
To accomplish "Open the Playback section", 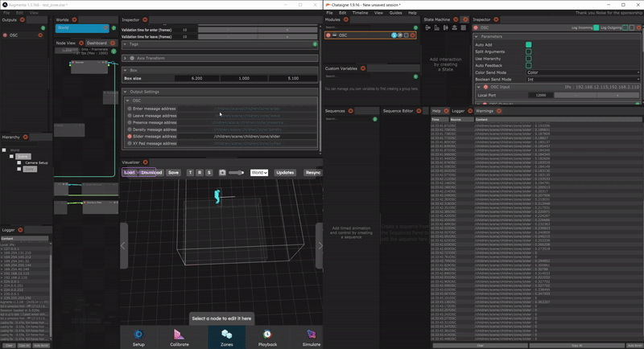I will point(267,337).
